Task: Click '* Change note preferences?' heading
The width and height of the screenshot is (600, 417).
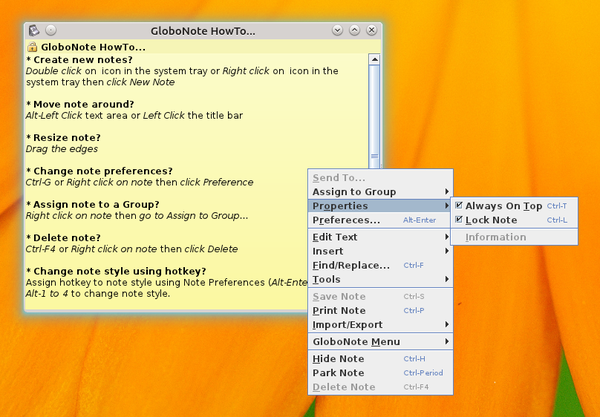Action: click(99, 171)
